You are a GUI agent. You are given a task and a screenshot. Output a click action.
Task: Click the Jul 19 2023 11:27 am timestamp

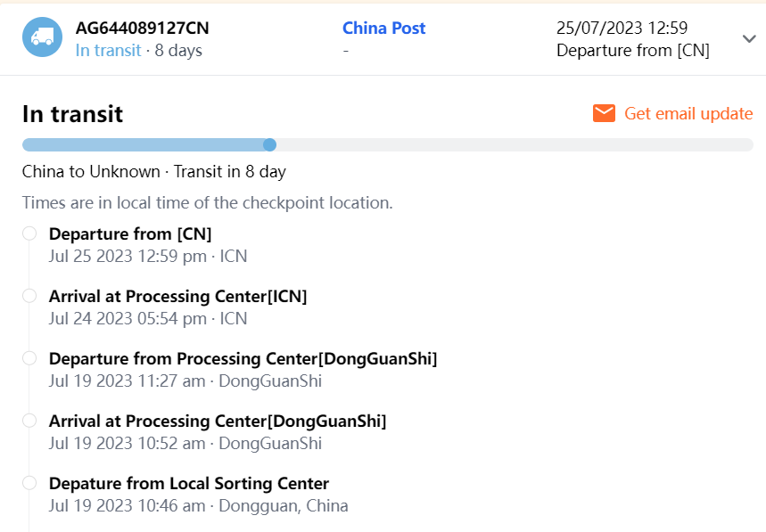coord(128,381)
